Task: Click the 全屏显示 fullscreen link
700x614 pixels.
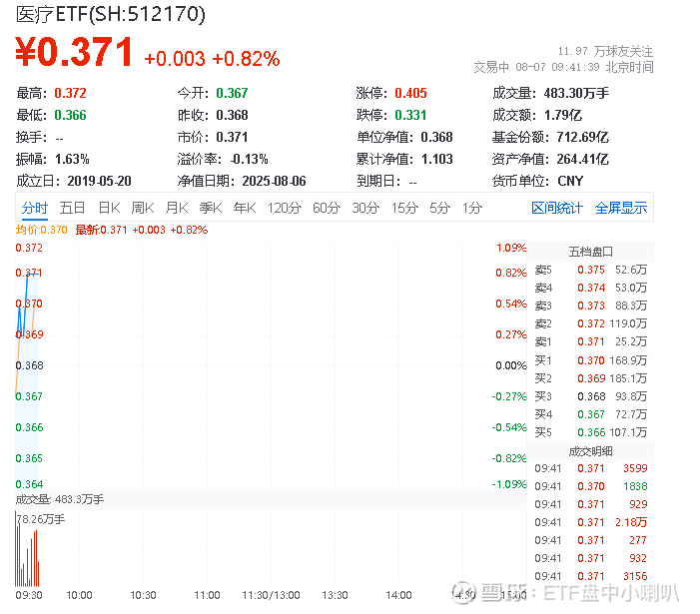Action: tap(621, 208)
